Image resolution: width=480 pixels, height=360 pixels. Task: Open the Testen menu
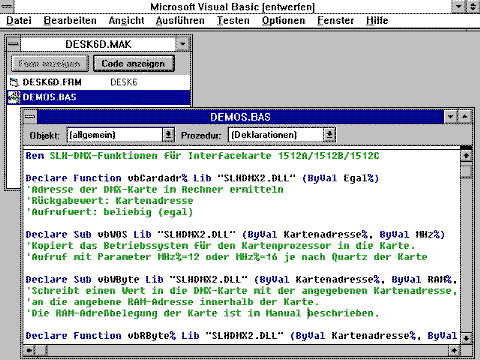coord(233,21)
